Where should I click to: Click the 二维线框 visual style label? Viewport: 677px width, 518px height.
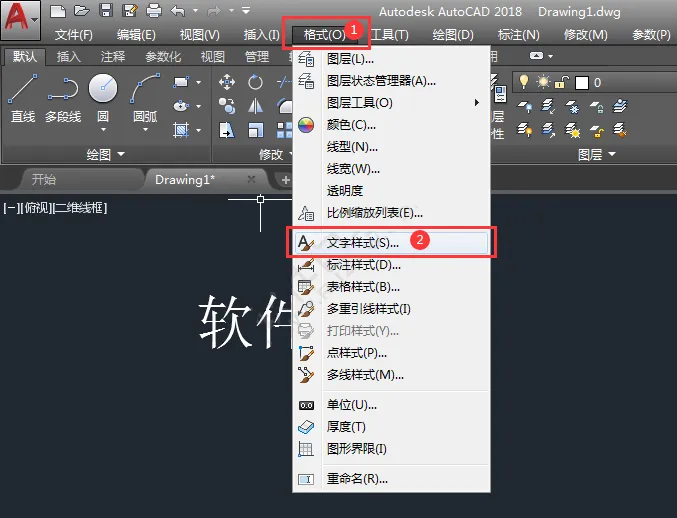pyautogui.click(x=80, y=208)
